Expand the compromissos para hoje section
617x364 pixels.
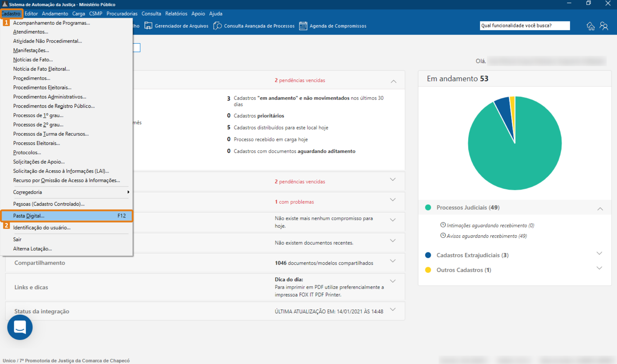[x=393, y=220]
